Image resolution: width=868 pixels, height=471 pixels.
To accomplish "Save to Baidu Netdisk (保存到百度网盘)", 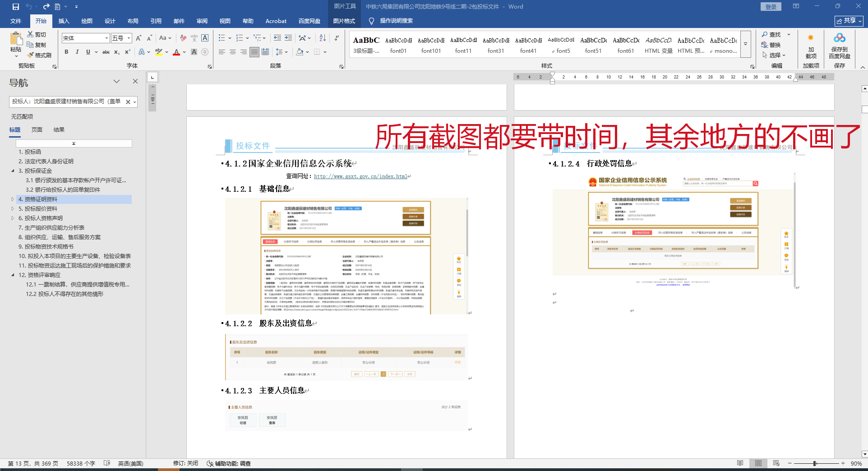I will pos(839,46).
